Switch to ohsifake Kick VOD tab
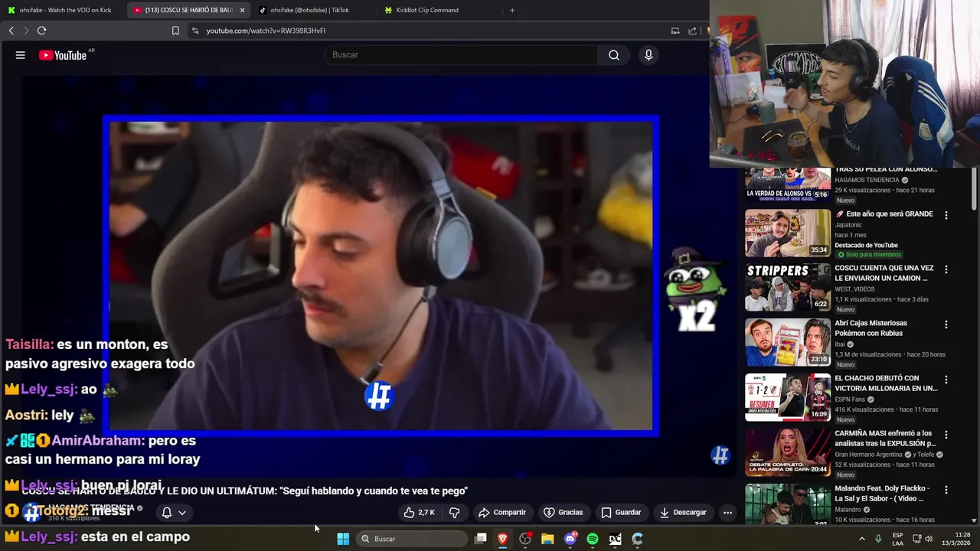This screenshot has width=980, height=551. (x=63, y=10)
